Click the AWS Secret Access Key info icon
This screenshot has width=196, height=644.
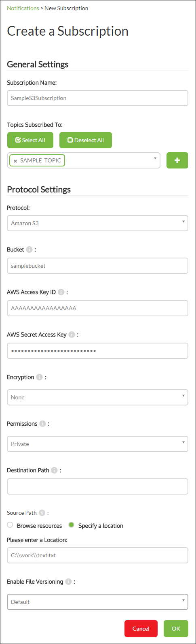point(72,335)
